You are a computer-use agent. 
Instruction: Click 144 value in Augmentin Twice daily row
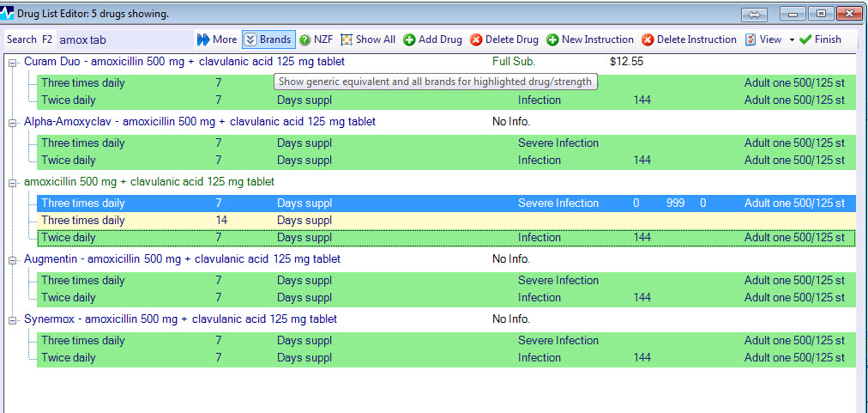point(642,298)
